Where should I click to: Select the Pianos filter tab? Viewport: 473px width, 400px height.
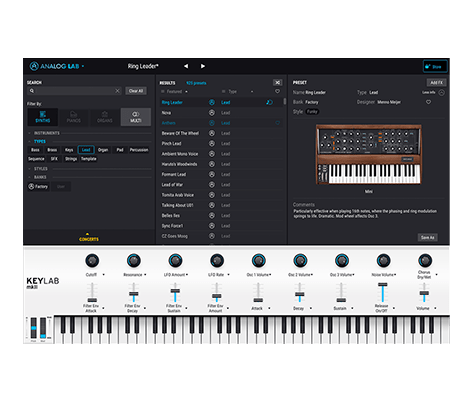point(74,117)
